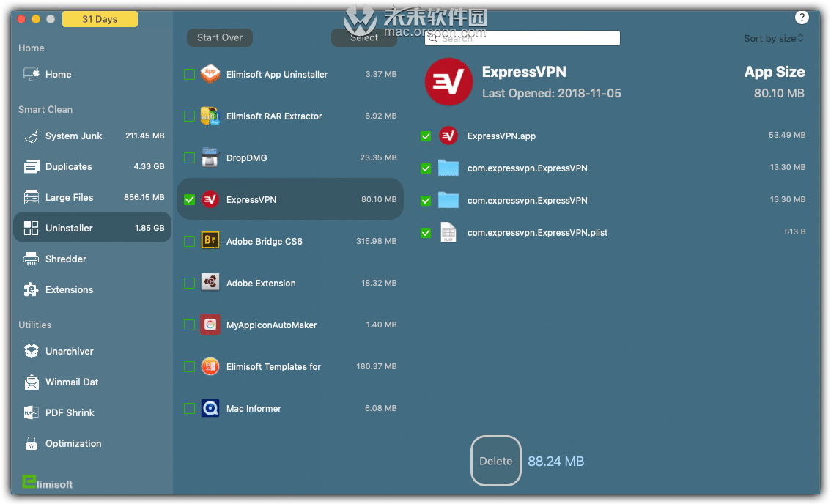Open the System Junk section

click(x=92, y=136)
